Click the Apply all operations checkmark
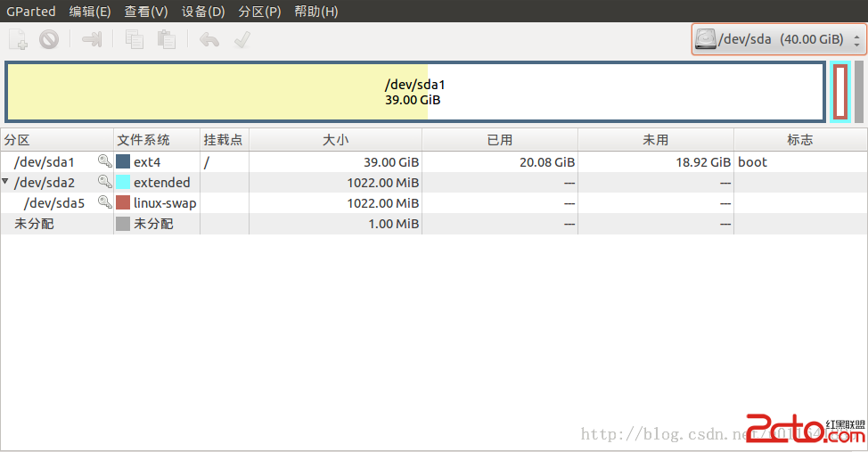The height and width of the screenshot is (452, 868). click(x=242, y=39)
